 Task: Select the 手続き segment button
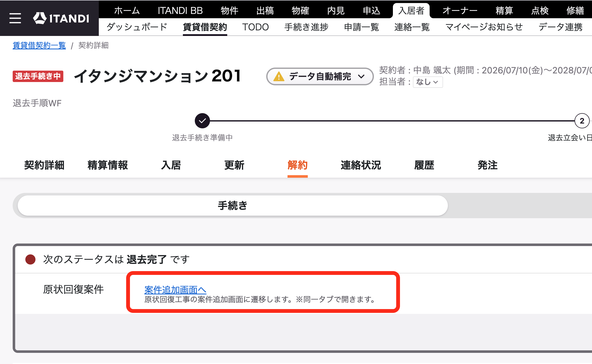click(x=233, y=206)
